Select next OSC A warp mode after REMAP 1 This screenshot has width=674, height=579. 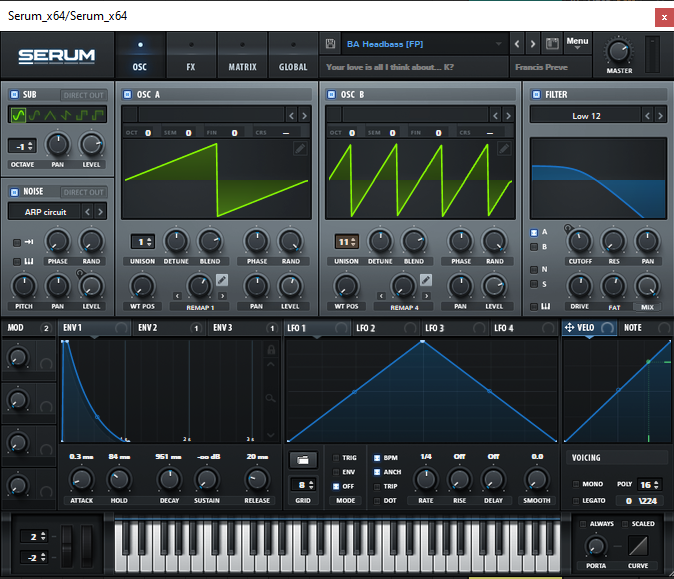(222, 296)
